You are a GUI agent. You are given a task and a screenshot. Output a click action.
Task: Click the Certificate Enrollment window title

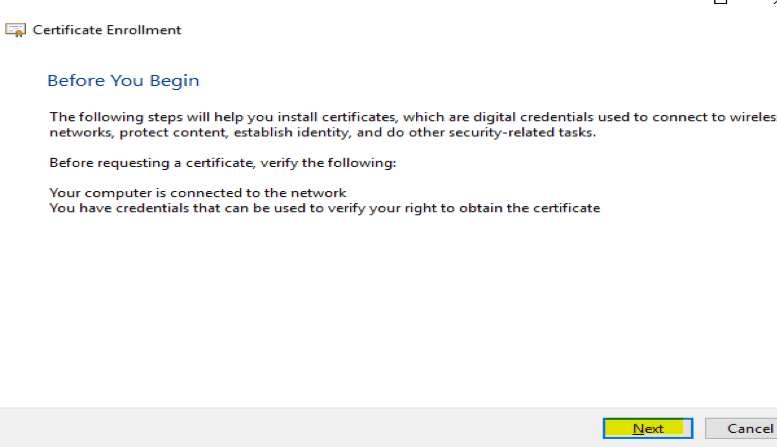point(107,30)
